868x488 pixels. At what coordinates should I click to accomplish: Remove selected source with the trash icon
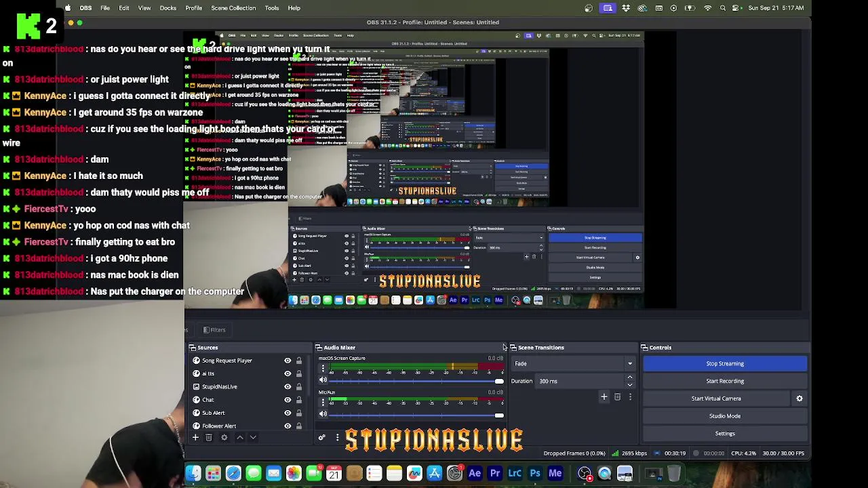209,437
